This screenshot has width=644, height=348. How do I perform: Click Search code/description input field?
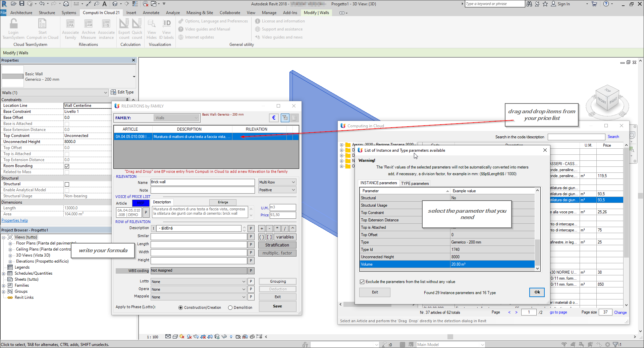[x=576, y=137]
